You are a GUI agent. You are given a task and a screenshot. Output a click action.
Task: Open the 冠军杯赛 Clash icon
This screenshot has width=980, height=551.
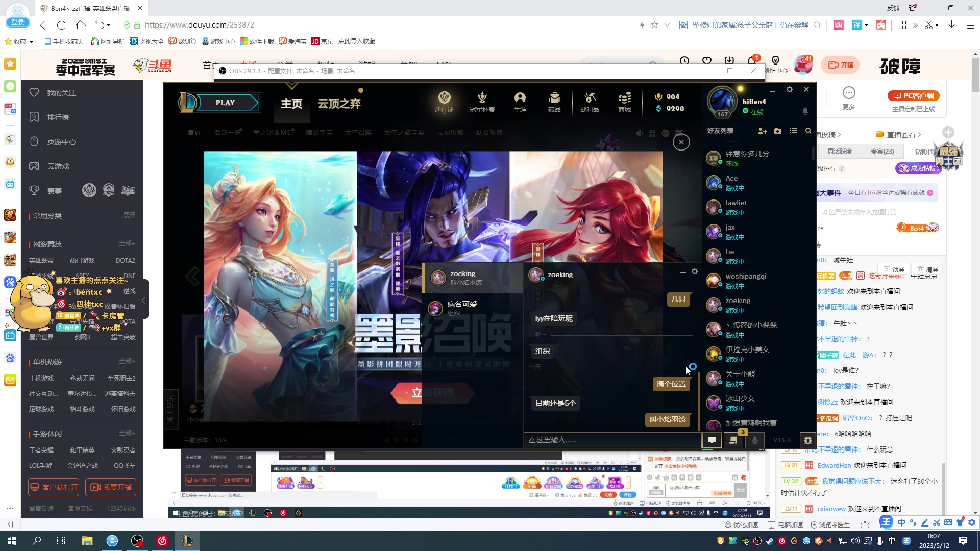(482, 102)
